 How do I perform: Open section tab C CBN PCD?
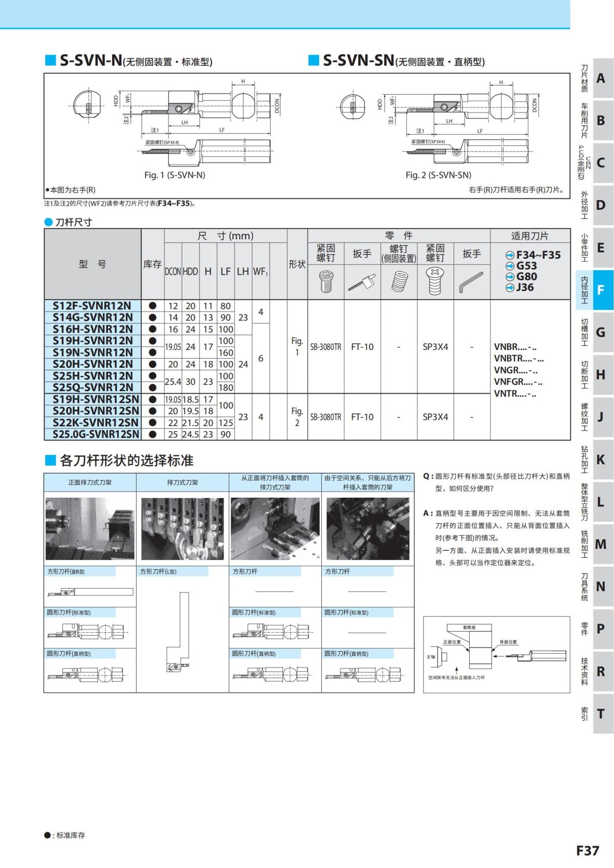(x=595, y=163)
